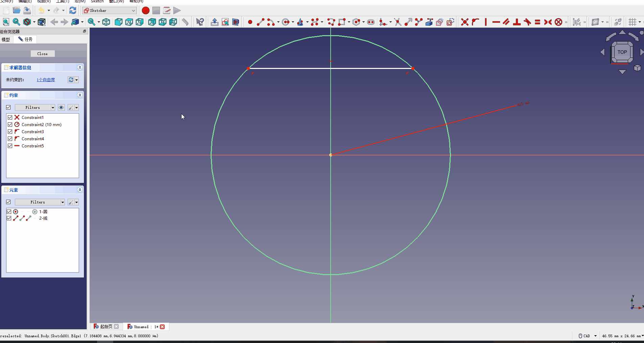The height and width of the screenshot is (343, 644).
Task: Apply the coincident constraint
Action: (465, 22)
